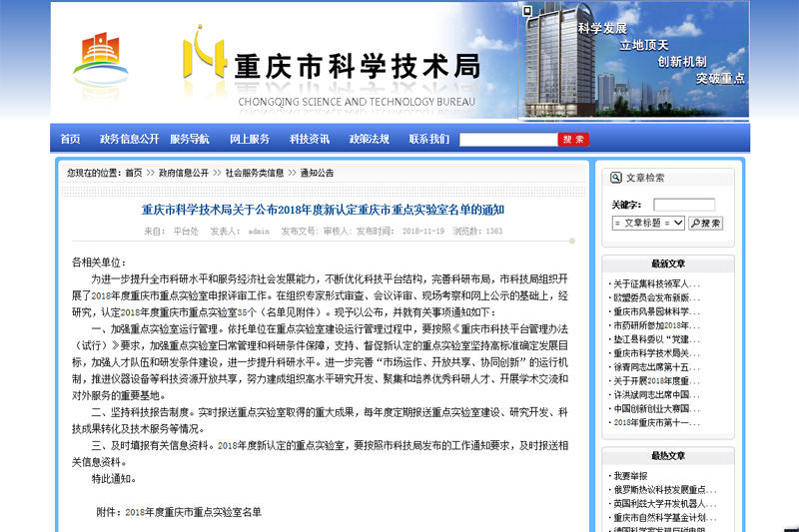Open 政策法规 in the top navigation
This screenshot has height=532, width=799.
pyautogui.click(x=369, y=139)
